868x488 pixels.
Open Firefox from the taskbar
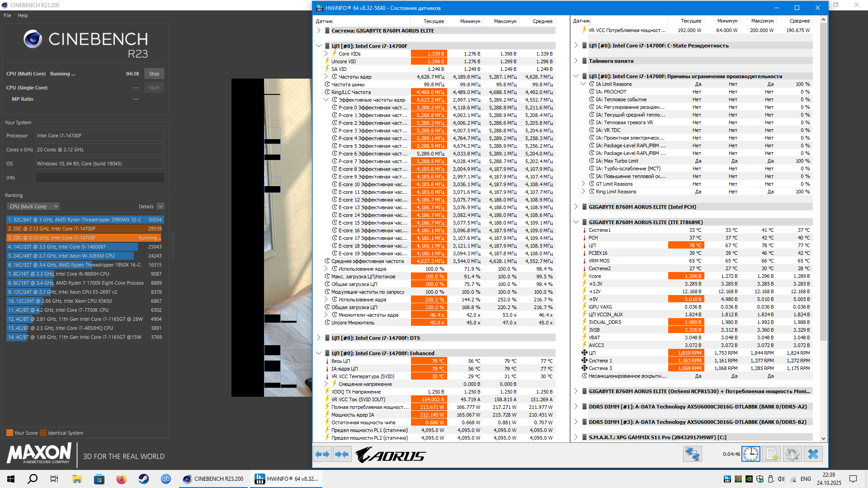click(121, 479)
